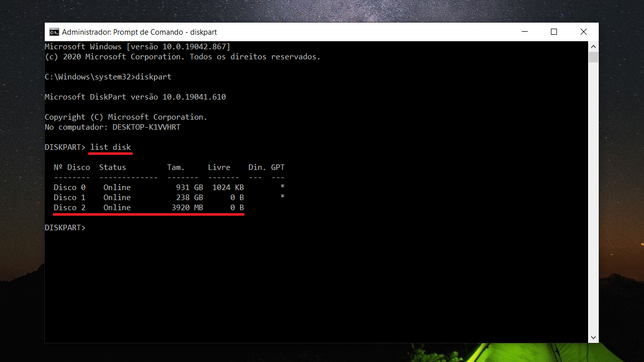Image resolution: width=644 pixels, height=362 pixels.
Task: Click the 'Microsoft Windows [versão 10.0.19042.867]' line
Action: (x=137, y=47)
